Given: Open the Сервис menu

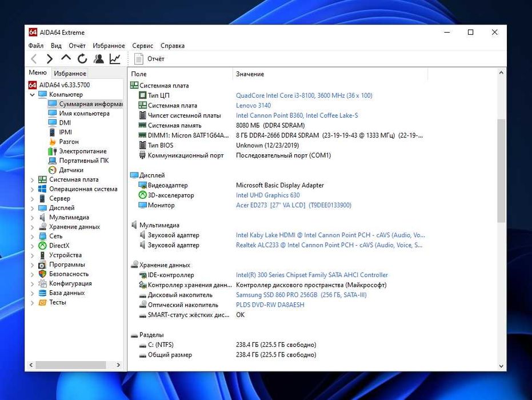Looking at the screenshot, I should point(142,46).
